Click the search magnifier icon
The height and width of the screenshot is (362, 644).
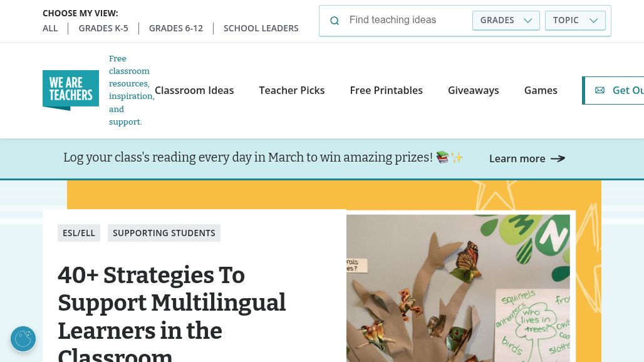335,21
